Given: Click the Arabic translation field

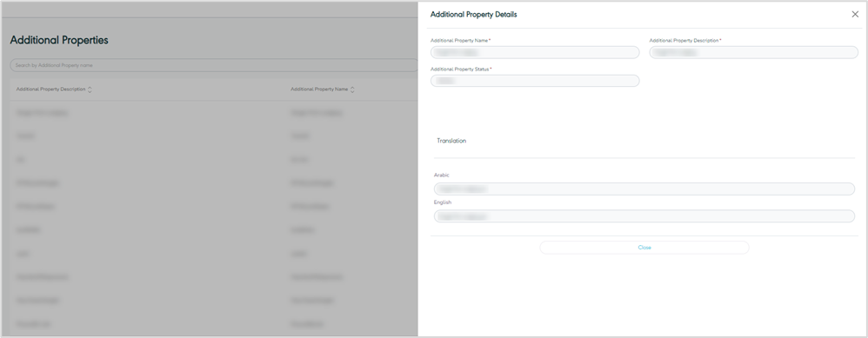Looking at the screenshot, I should [x=644, y=189].
